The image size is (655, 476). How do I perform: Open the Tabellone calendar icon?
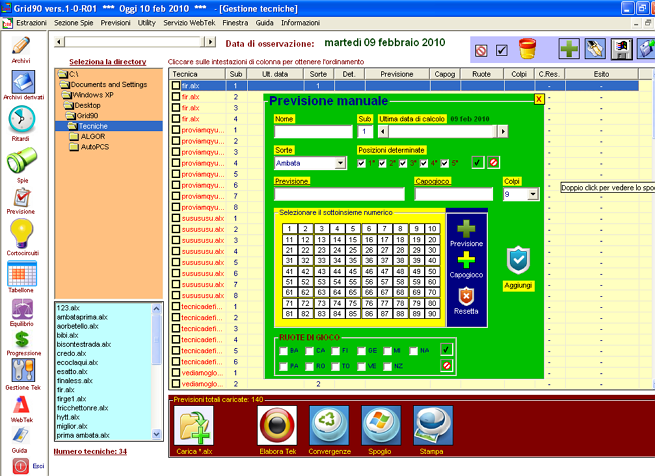[22, 273]
